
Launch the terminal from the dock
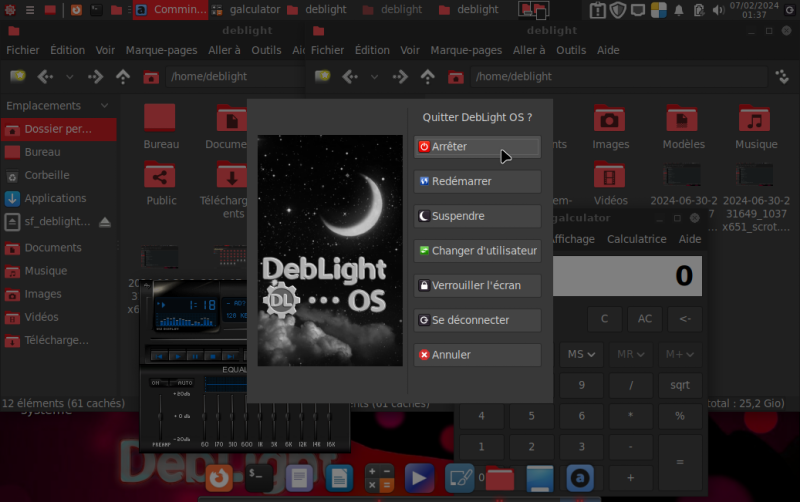260,478
